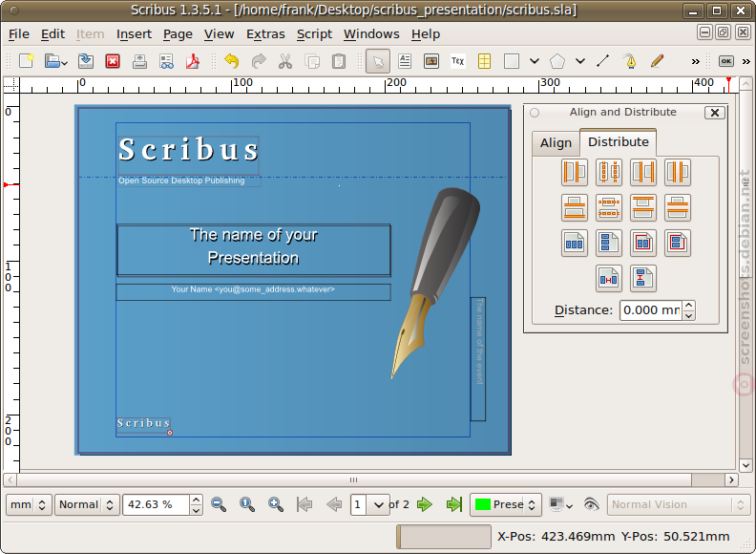Screen dimensions: 756x554
Task: Zoom out using the minus magnifier
Action: point(219,504)
